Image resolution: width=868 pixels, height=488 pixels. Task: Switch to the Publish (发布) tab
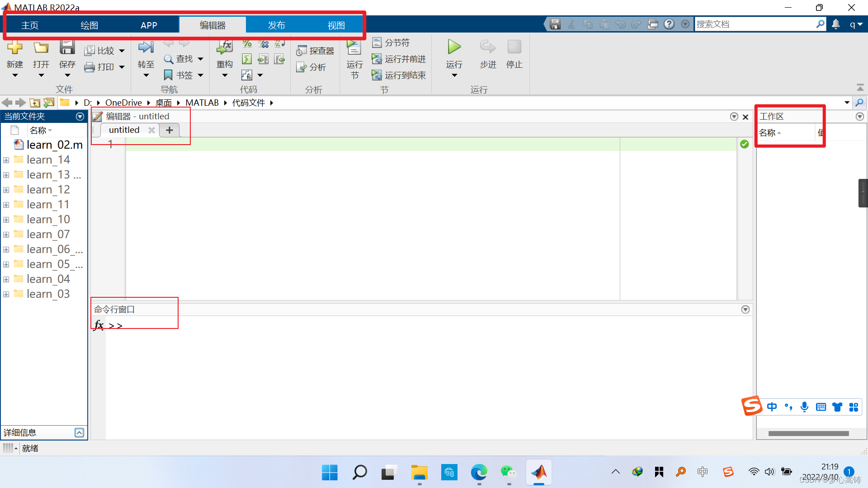tap(276, 25)
